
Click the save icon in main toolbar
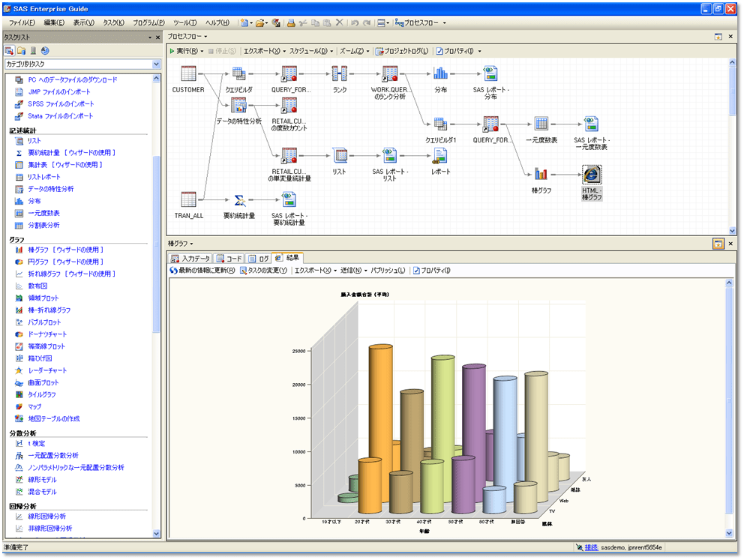pos(276,22)
